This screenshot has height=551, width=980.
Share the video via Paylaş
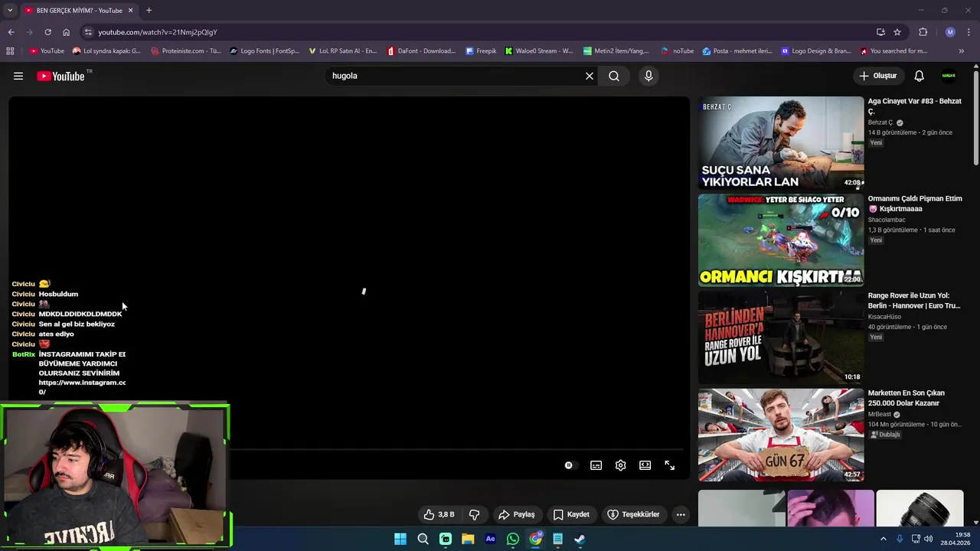(517, 514)
